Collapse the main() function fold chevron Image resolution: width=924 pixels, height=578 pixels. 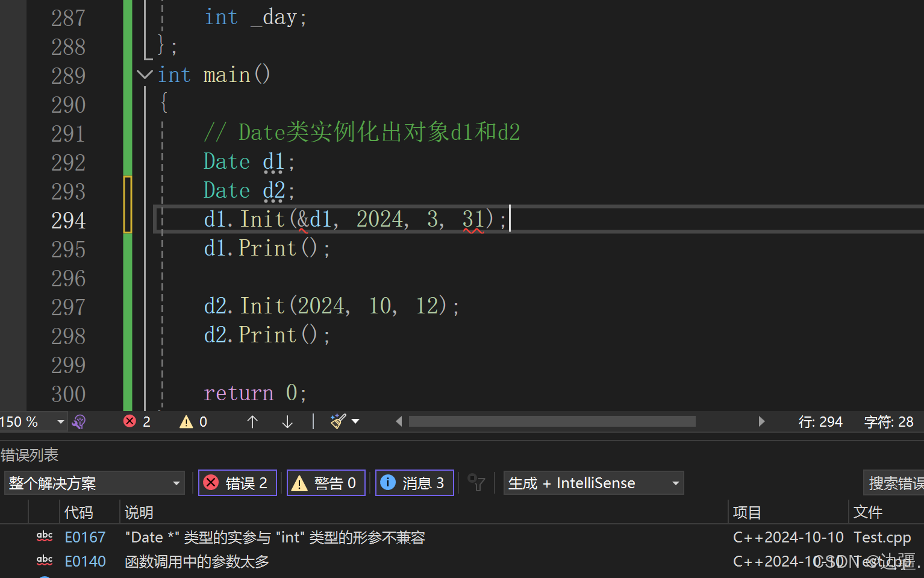[145, 75]
